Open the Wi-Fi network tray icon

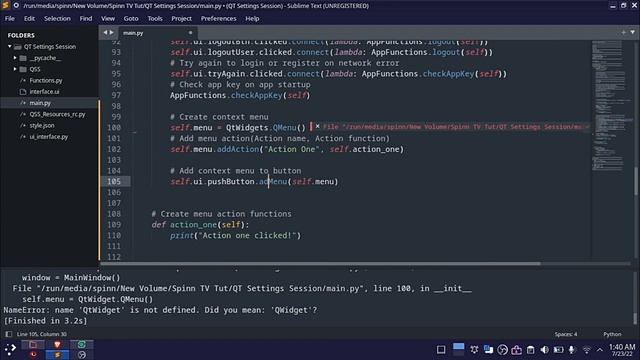point(587,350)
